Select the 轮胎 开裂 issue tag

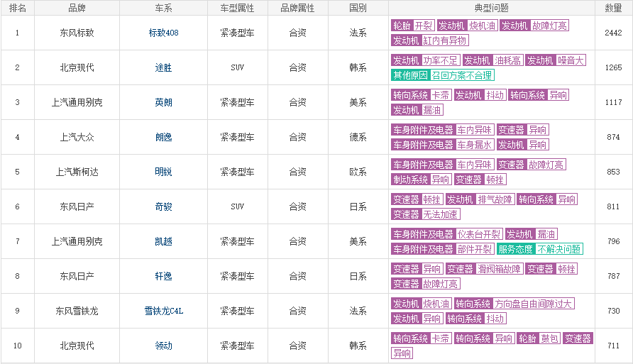412,26
